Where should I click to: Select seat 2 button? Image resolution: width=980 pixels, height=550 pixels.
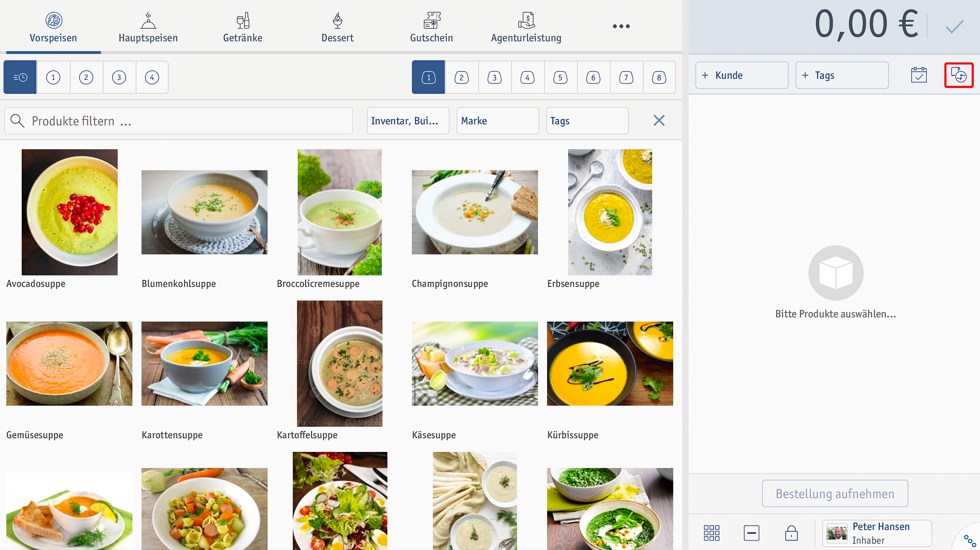[462, 77]
